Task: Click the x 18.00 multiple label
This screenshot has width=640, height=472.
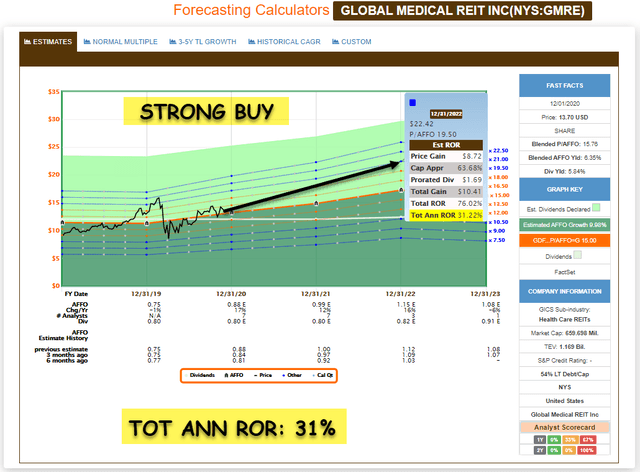Action: coord(498,177)
